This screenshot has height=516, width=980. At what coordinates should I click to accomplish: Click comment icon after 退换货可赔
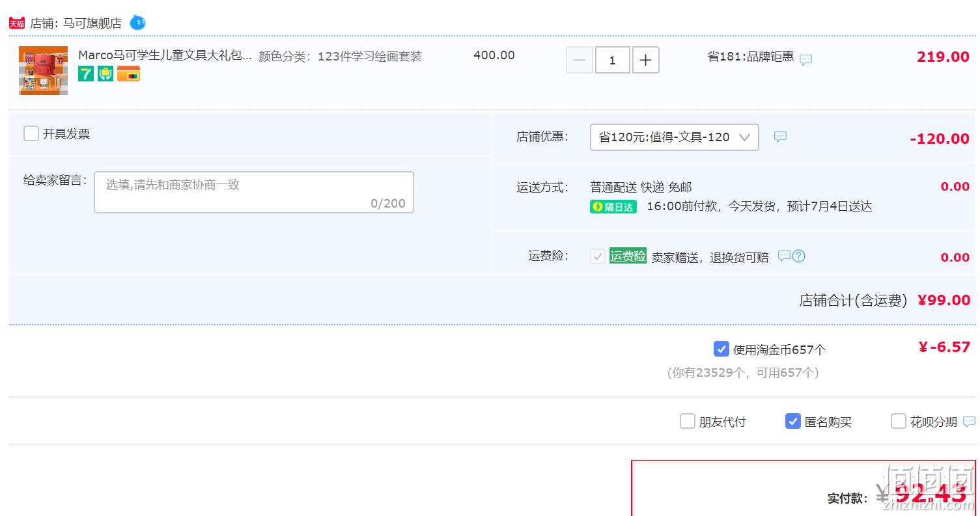tap(784, 256)
